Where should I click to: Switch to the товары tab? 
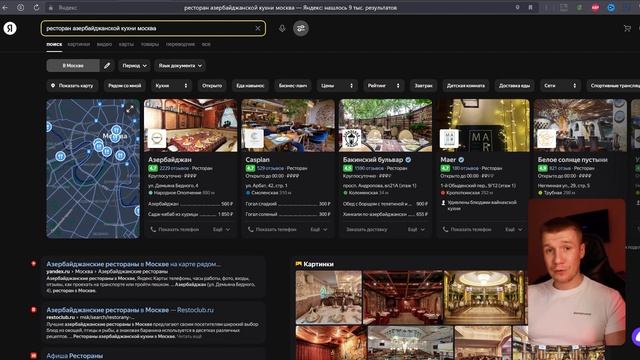[150, 44]
